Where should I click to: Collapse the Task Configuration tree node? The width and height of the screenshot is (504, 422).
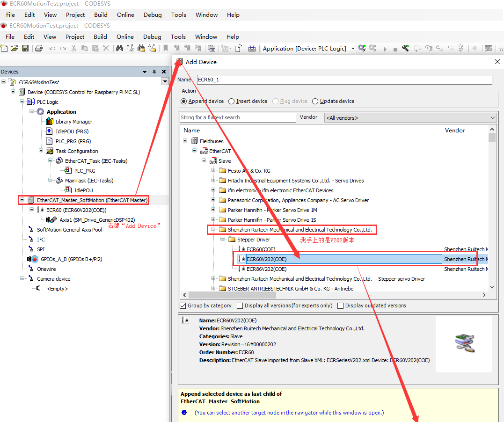point(41,151)
